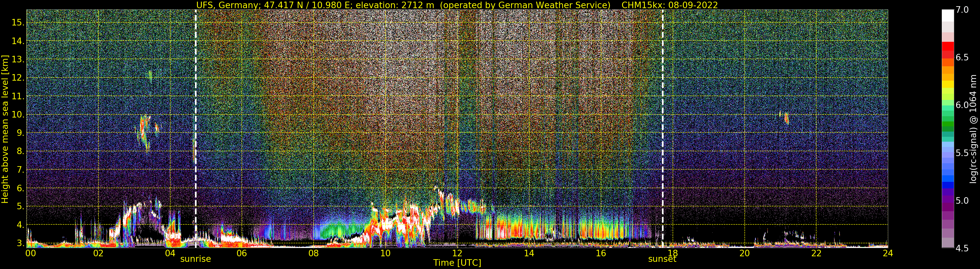Click the x-axis tick label '18'

tap(673, 253)
